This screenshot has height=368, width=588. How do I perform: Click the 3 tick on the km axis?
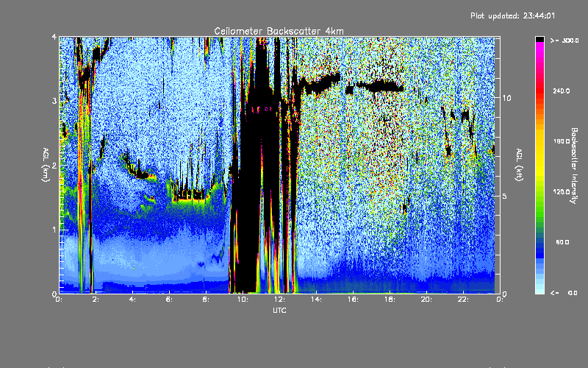54,101
